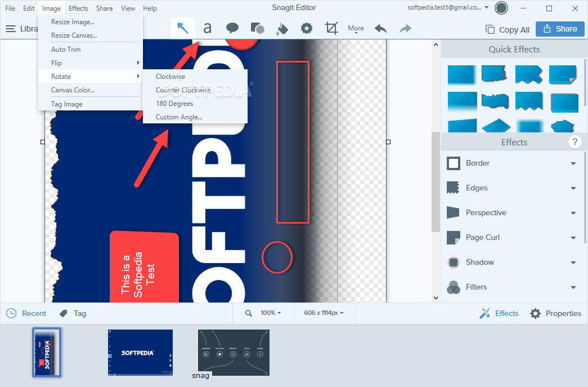This screenshot has width=588, height=387.
Task: Choose Custom Angle... rotation
Action: click(x=195, y=117)
